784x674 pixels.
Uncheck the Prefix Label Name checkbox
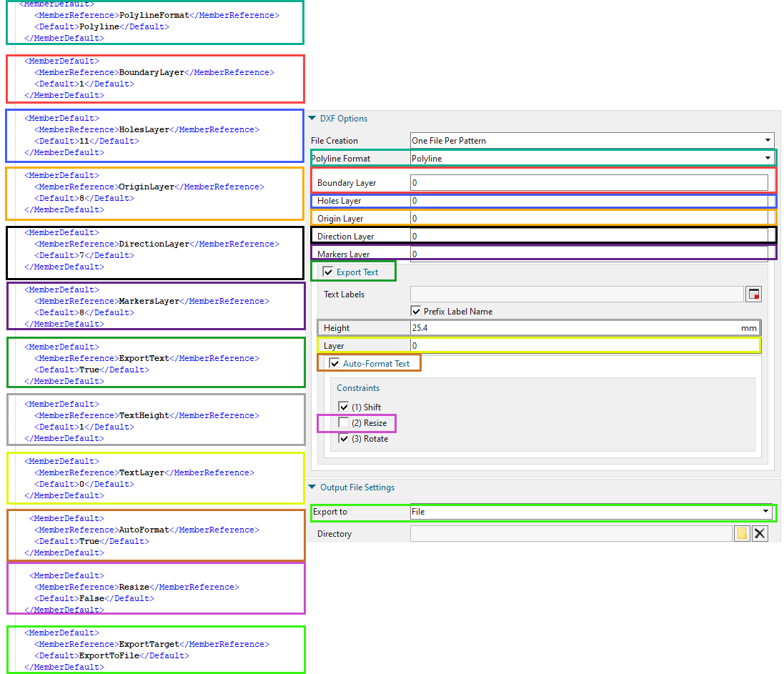point(416,312)
